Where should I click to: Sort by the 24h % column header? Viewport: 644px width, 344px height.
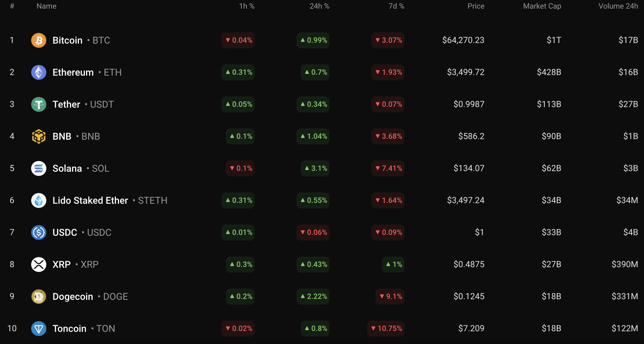(319, 6)
